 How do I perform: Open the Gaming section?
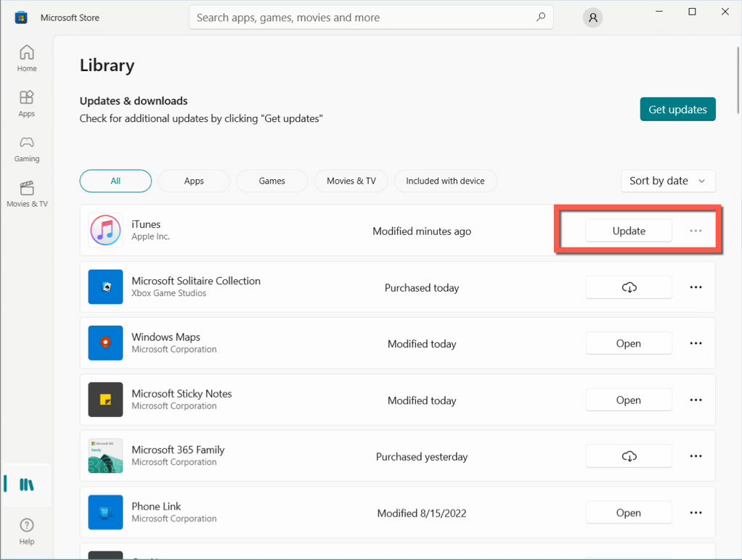tap(27, 148)
